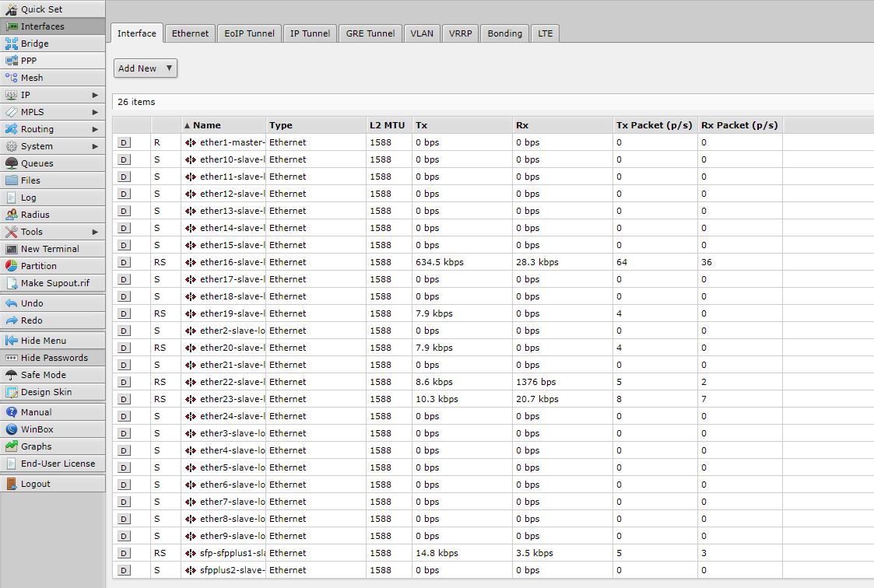Expand the IP submenu arrow
This screenshot has width=874, height=588.
pos(95,95)
